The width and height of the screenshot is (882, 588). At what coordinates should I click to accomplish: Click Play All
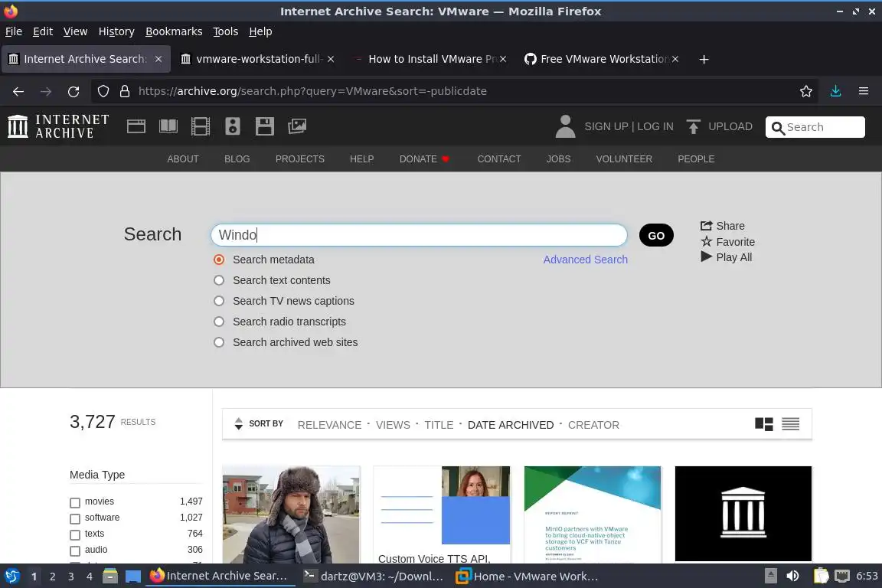pyautogui.click(x=726, y=257)
